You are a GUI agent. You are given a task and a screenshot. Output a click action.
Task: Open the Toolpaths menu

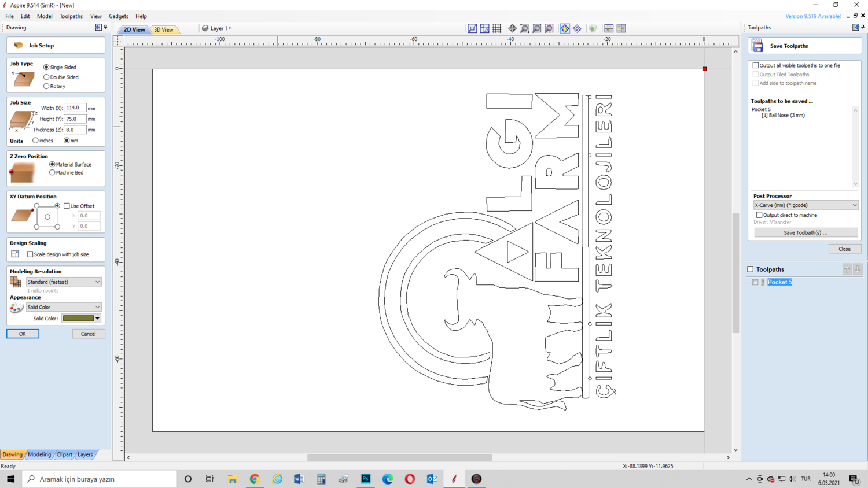coord(71,16)
